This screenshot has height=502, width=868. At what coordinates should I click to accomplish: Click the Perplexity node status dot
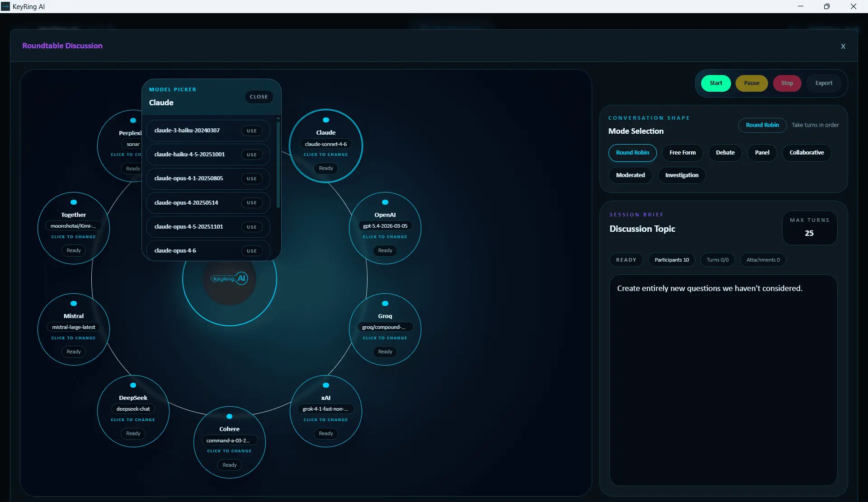[133, 121]
